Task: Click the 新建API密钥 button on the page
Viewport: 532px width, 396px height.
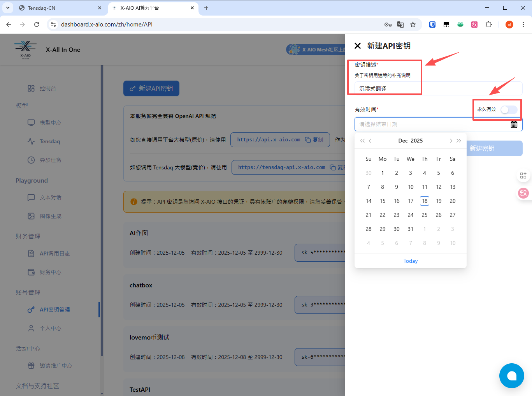Action: click(151, 88)
